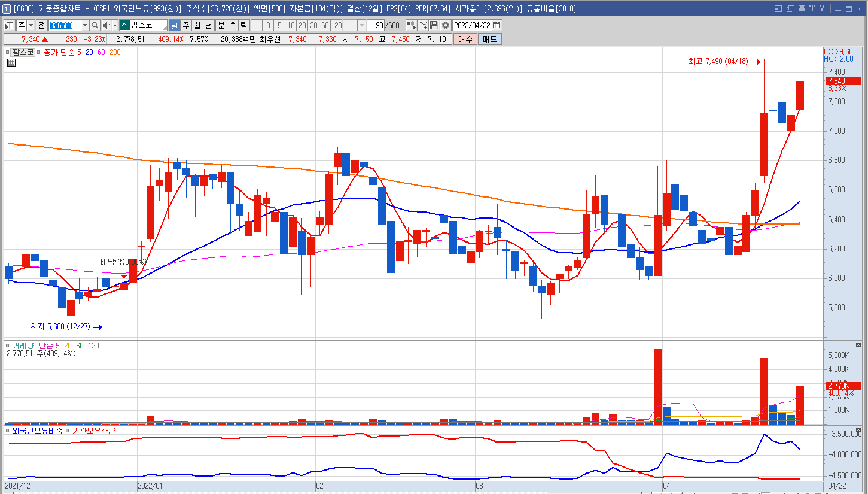This screenshot has width=868, height=494.
Task: Expand the dropdown next to speaker icon
Action: (x=115, y=25)
